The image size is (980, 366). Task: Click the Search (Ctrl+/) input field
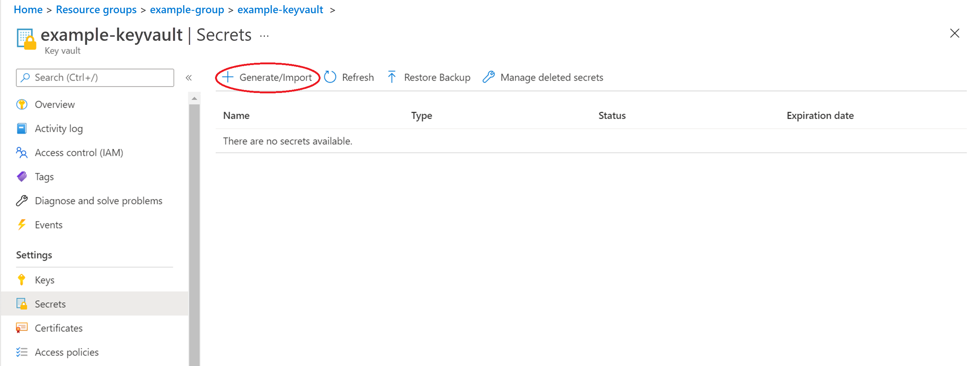95,78
